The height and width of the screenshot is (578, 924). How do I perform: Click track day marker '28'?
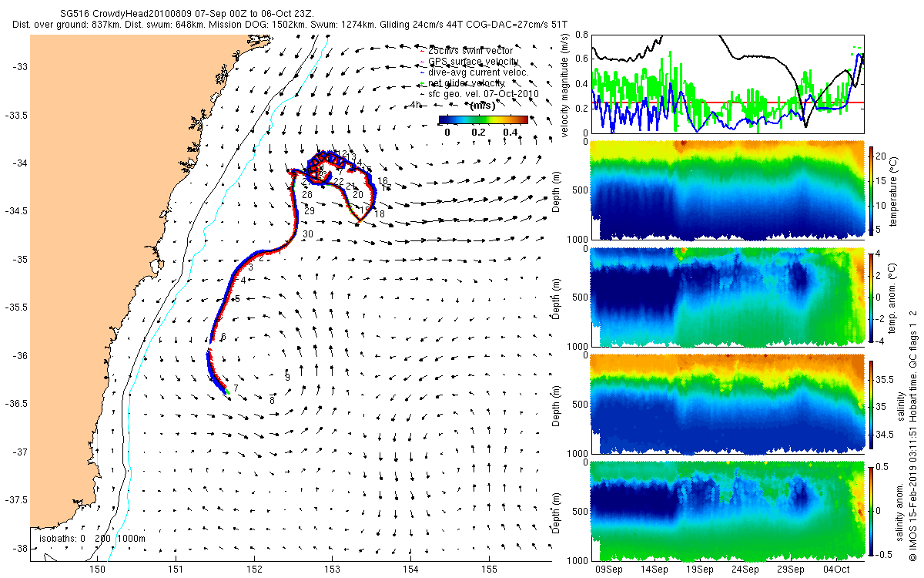click(x=306, y=194)
